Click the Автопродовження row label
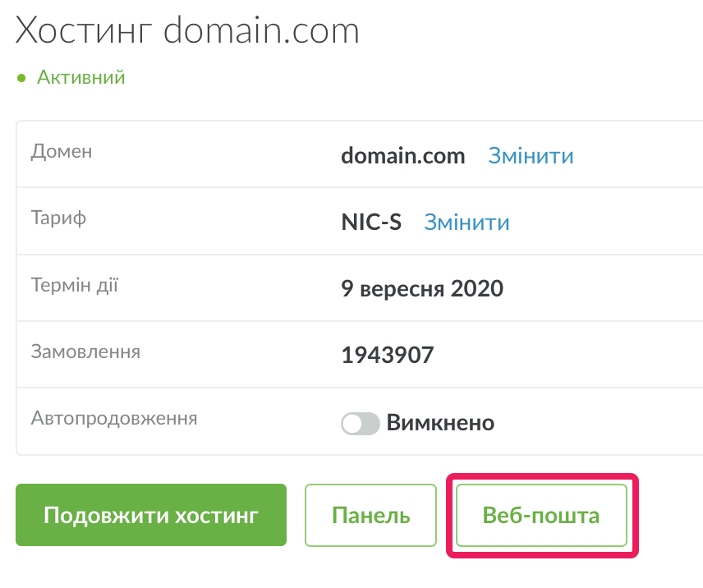This screenshot has width=703, height=588. (x=114, y=419)
